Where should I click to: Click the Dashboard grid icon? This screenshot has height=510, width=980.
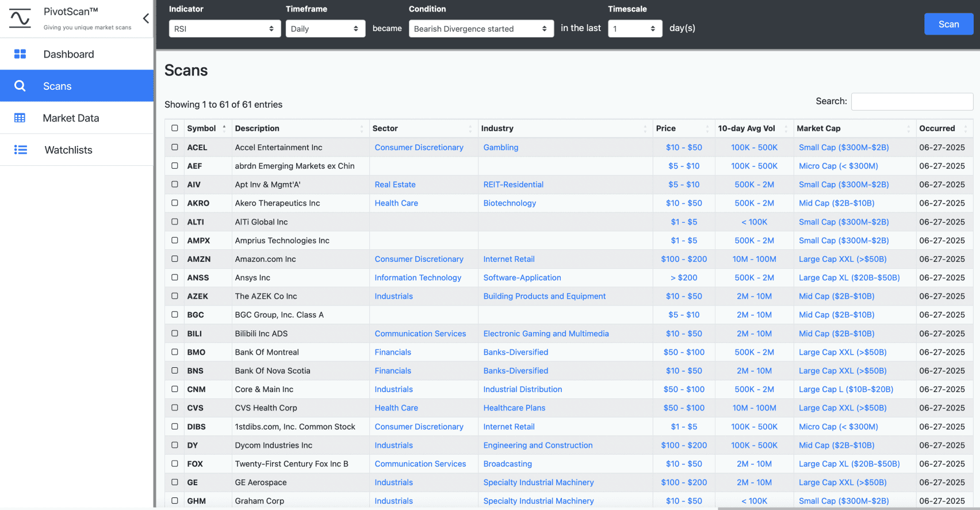click(x=20, y=54)
